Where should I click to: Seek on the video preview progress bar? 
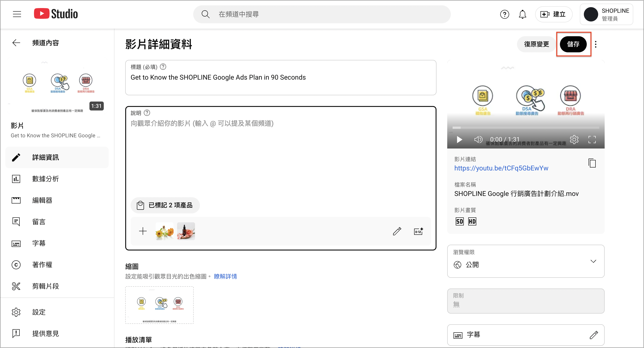point(526,128)
